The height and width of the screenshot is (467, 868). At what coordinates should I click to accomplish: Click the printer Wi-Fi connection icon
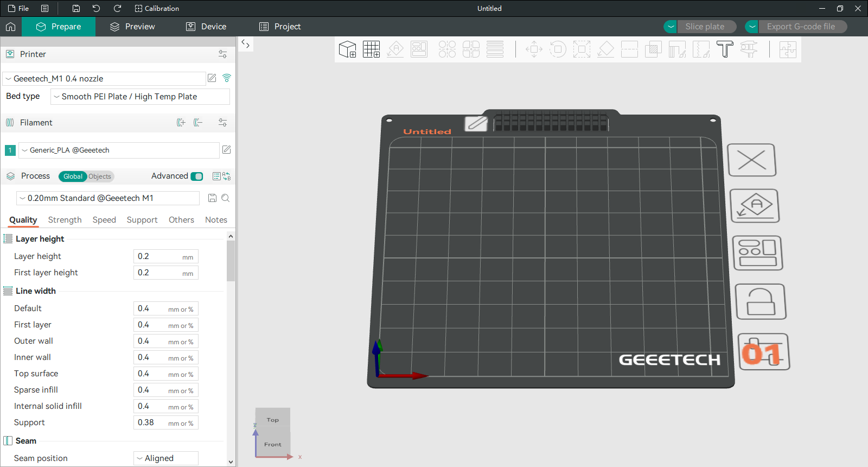pyautogui.click(x=227, y=78)
